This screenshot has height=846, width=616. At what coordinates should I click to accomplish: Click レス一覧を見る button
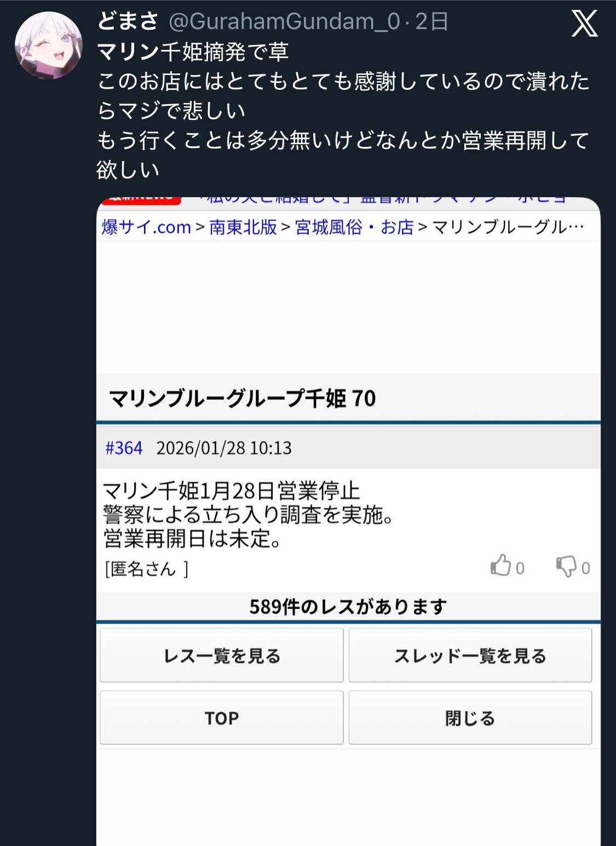click(x=222, y=655)
